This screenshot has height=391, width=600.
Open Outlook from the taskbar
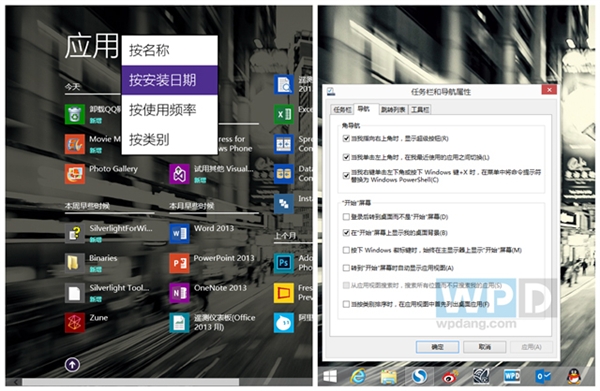tap(543, 377)
